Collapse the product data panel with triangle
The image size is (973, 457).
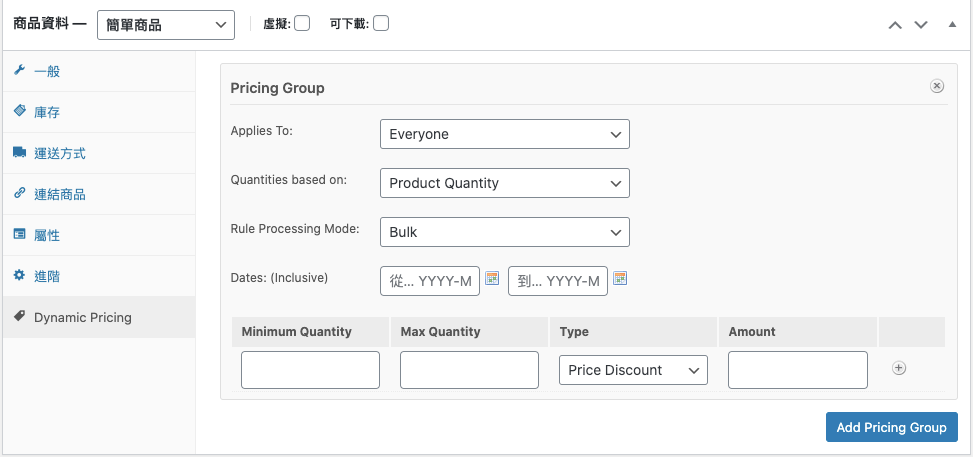[952, 24]
